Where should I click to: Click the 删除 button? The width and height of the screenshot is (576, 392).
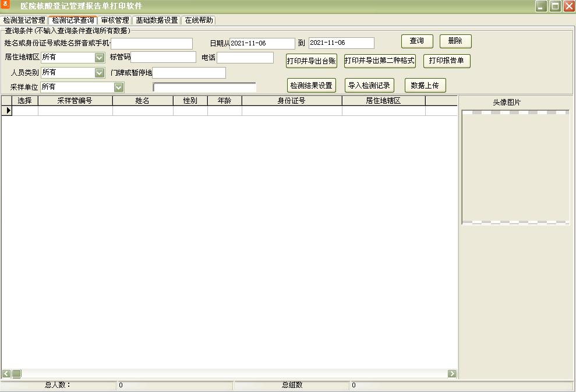pyautogui.click(x=455, y=41)
